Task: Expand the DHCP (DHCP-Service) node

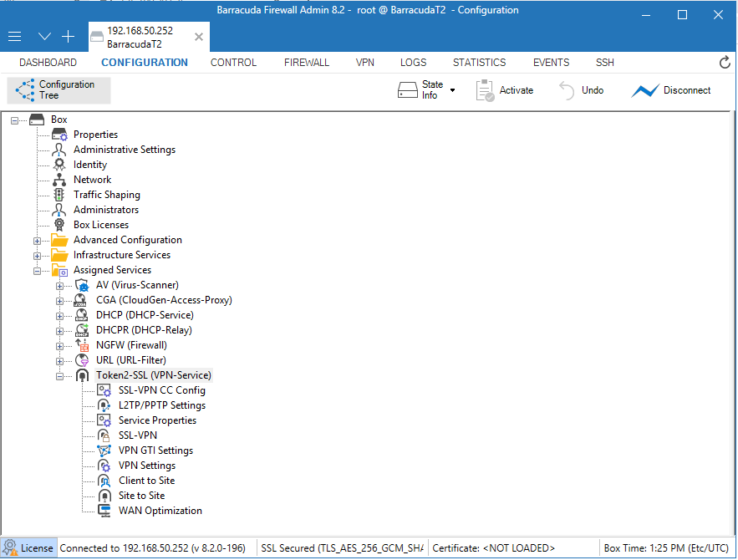Action: (x=60, y=316)
